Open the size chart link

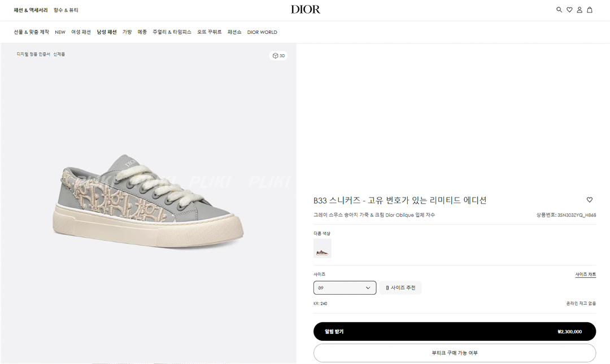click(x=585, y=274)
